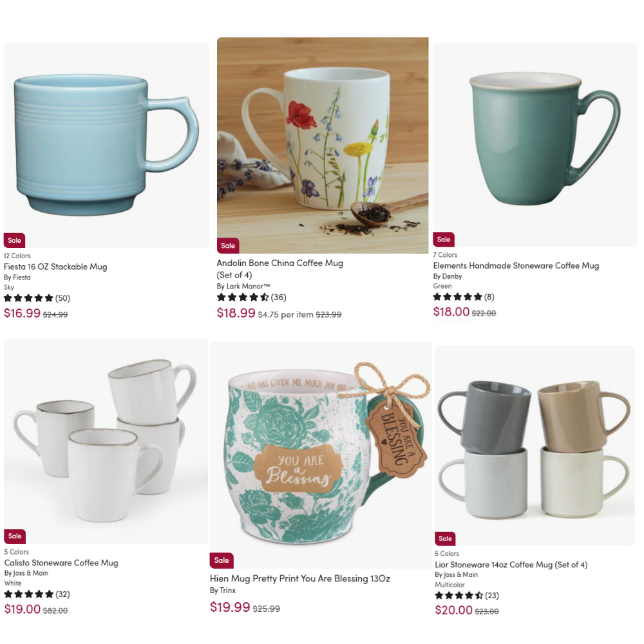Click the $19.99 price of Hien Mug
The height and width of the screenshot is (644, 644).
pyautogui.click(x=230, y=607)
